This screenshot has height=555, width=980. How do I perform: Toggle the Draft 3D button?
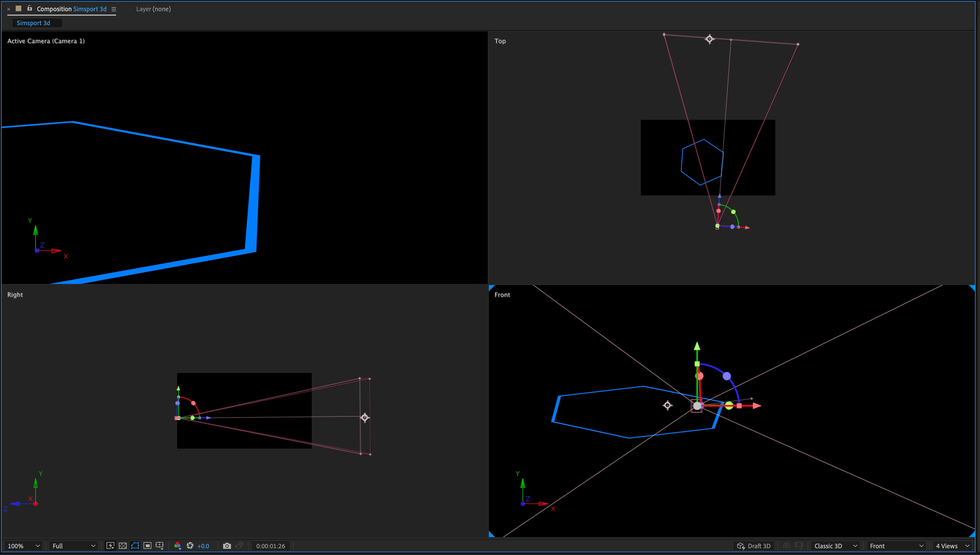(754, 546)
